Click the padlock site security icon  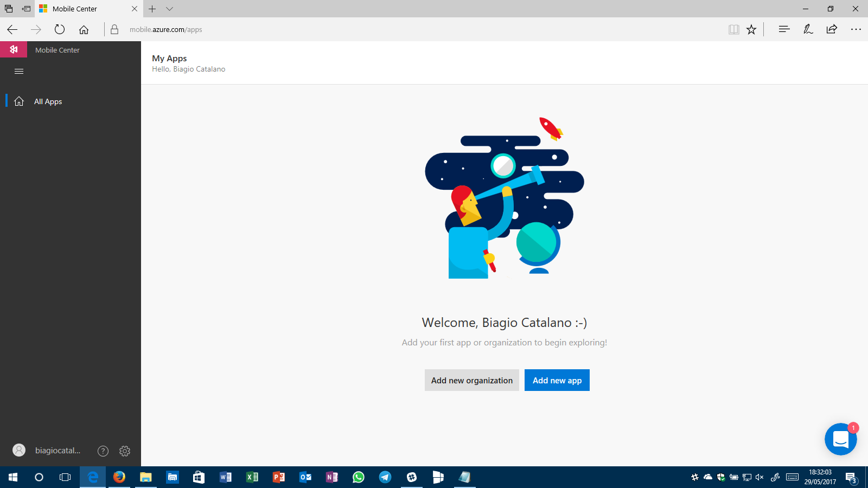114,29
